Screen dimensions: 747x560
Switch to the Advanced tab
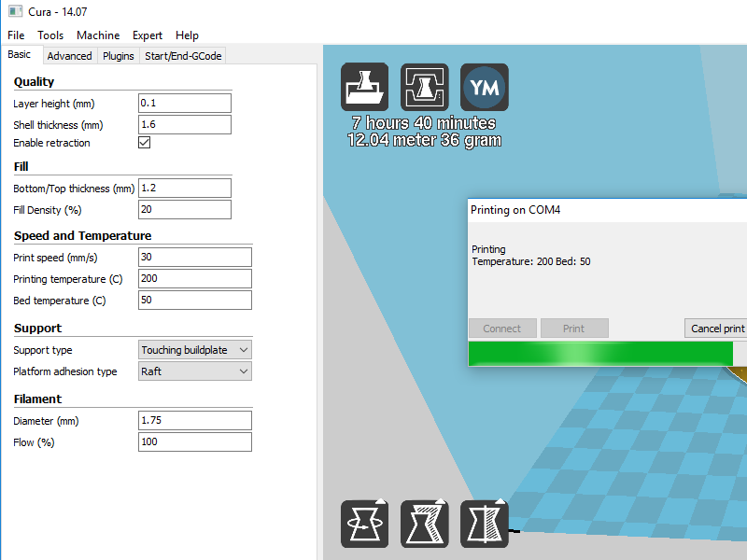69,56
